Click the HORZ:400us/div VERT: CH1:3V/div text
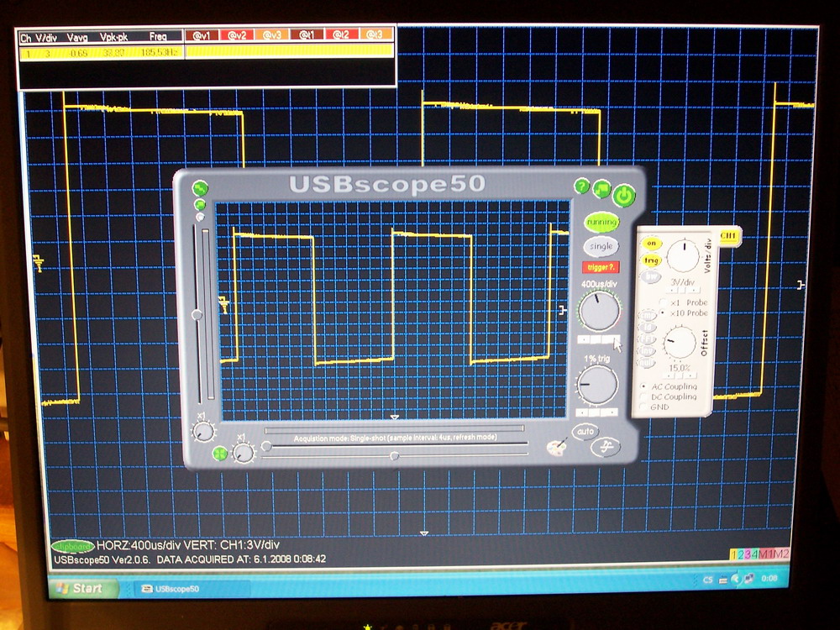This screenshot has width=840, height=630. pos(188,545)
